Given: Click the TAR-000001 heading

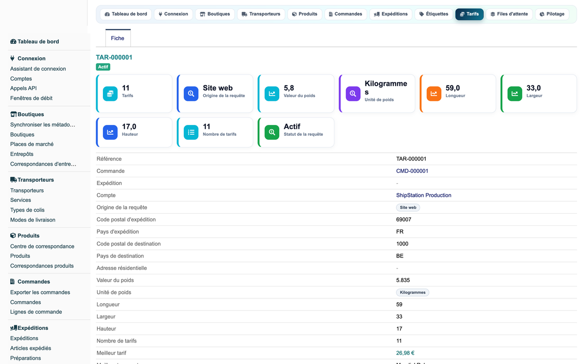Looking at the screenshot, I should 114,57.
